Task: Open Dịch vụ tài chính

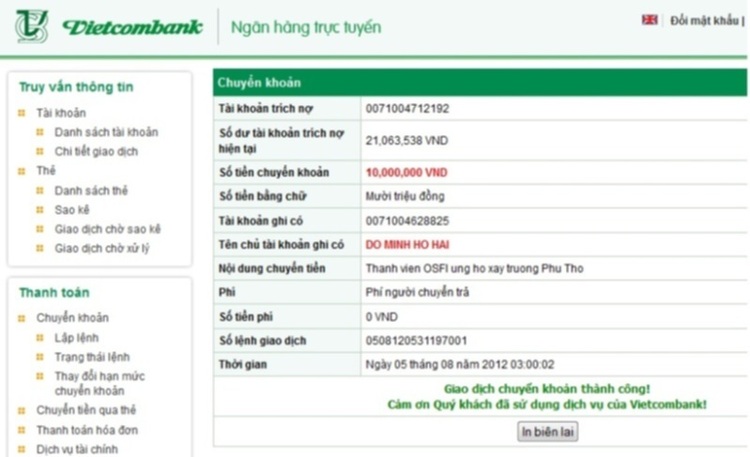Action: click(x=77, y=449)
